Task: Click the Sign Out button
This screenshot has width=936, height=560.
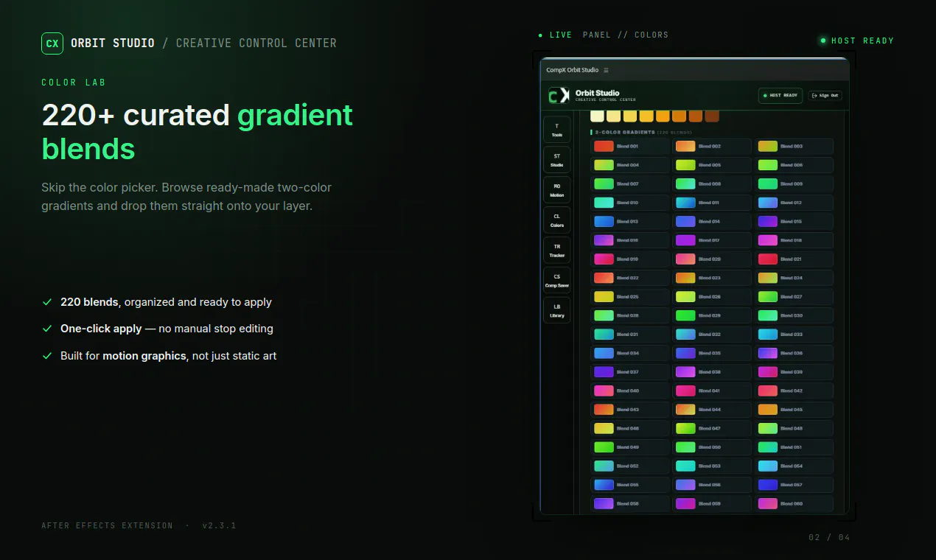Action: (825, 96)
